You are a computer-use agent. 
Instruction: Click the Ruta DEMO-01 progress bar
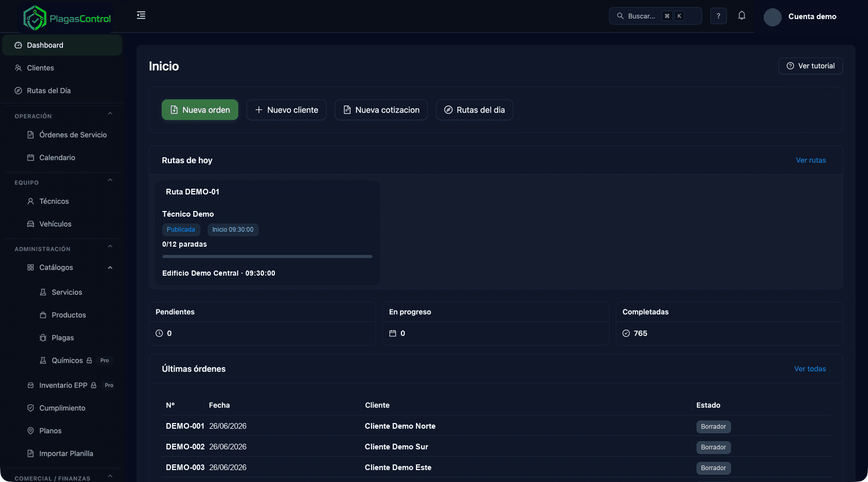(x=267, y=257)
